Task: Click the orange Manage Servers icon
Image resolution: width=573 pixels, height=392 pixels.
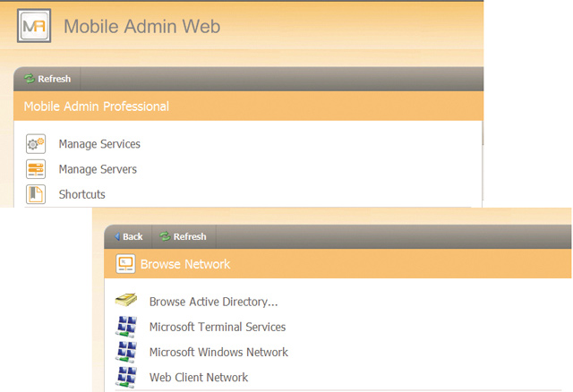Action: (x=36, y=169)
